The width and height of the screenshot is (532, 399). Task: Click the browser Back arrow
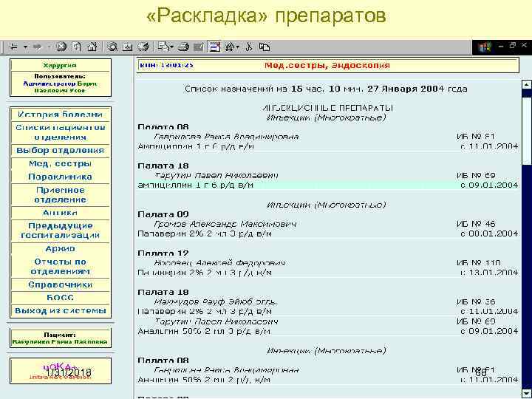(x=13, y=47)
